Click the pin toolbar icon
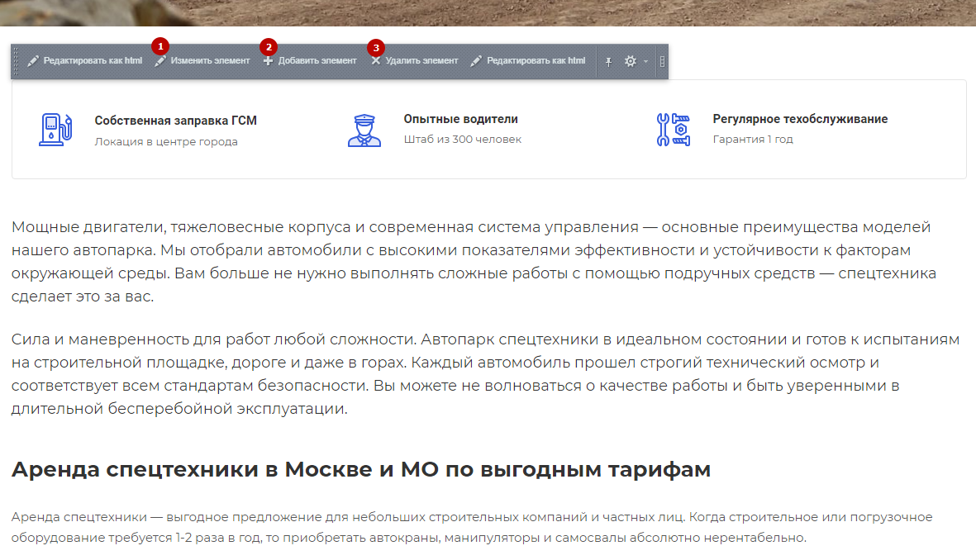This screenshot has width=976, height=560. point(609,62)
